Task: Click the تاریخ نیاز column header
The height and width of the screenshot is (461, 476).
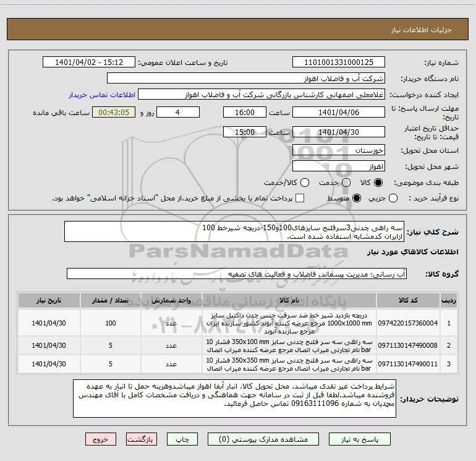Action: (49, 300)
